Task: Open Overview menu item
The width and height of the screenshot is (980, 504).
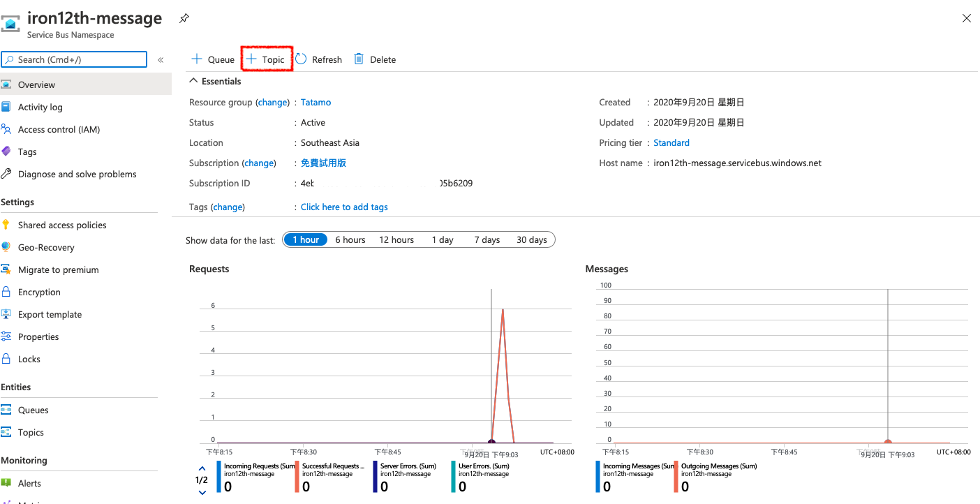Action: (86, 84)
